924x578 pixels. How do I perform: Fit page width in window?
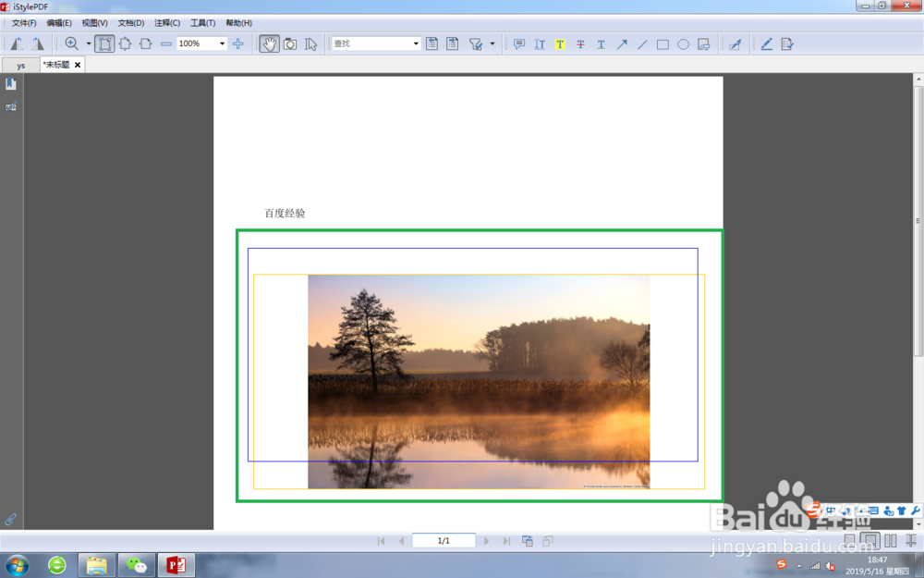tap(146, 43)
